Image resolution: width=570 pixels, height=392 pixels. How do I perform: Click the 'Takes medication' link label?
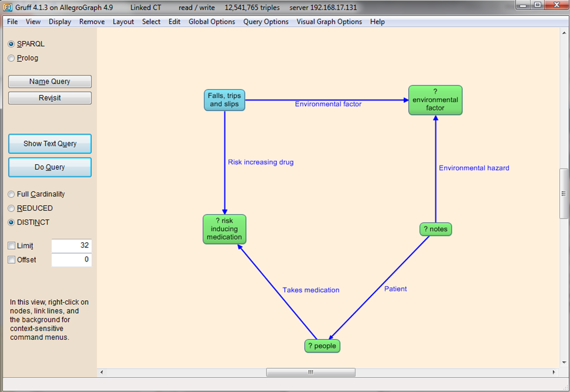pyautogui.click(x=310, y=290)
